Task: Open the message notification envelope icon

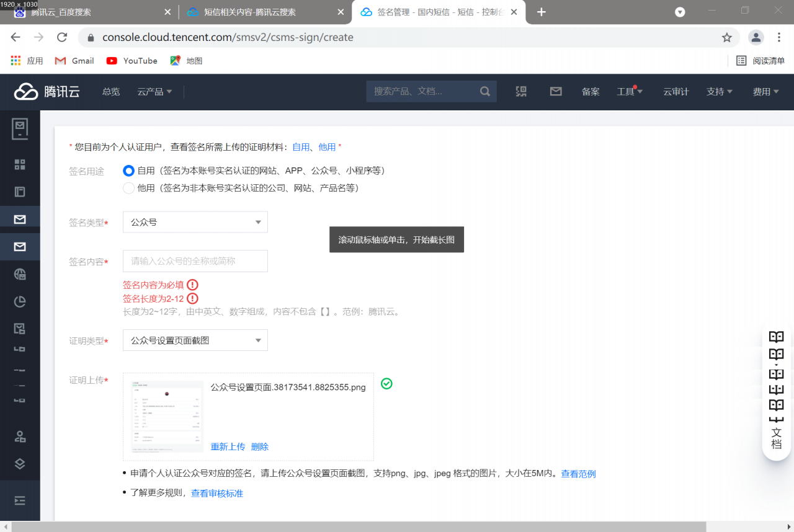Action: 555,91
